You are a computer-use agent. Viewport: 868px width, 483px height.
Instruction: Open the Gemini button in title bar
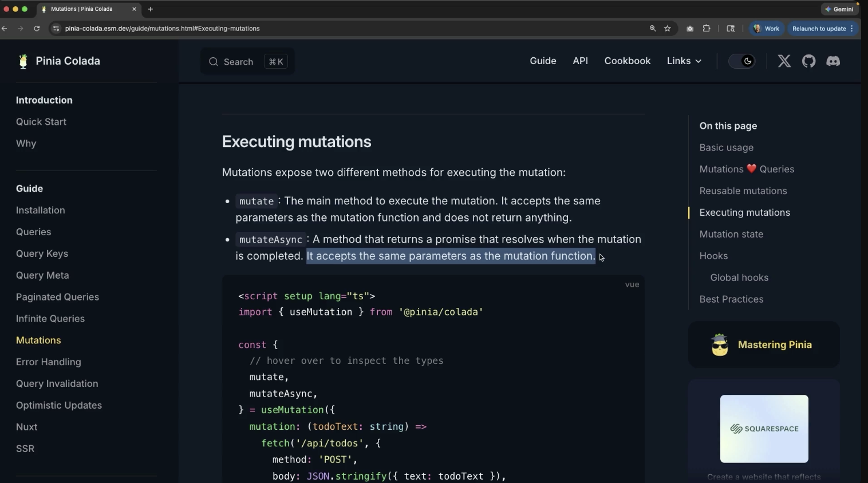pos(840,9)
